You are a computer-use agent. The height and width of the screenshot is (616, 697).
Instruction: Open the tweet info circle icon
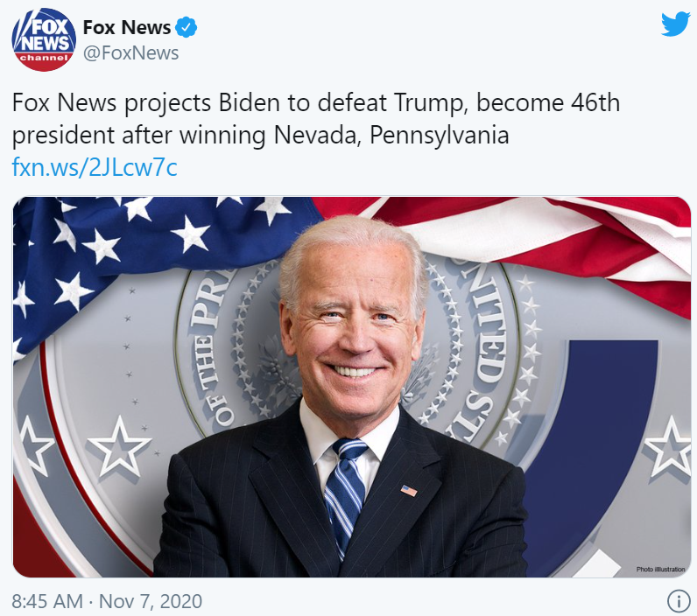click(679, 602)
